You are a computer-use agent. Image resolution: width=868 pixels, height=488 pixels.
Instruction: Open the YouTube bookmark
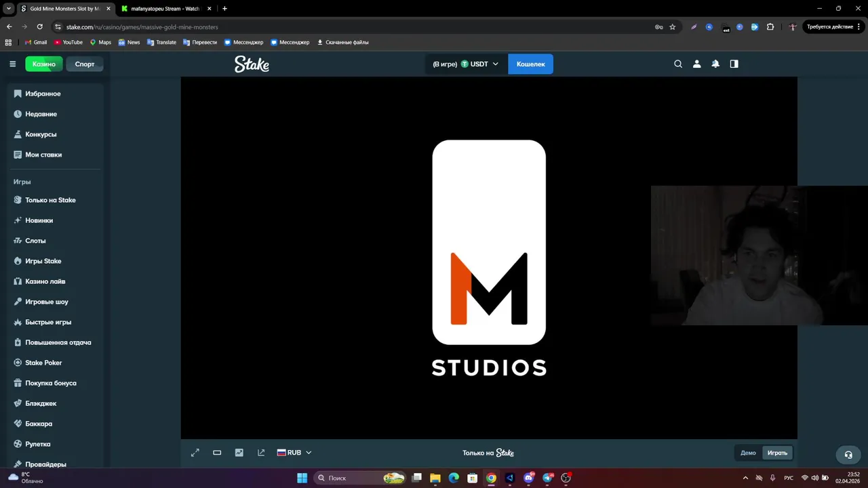coord(68,42)
